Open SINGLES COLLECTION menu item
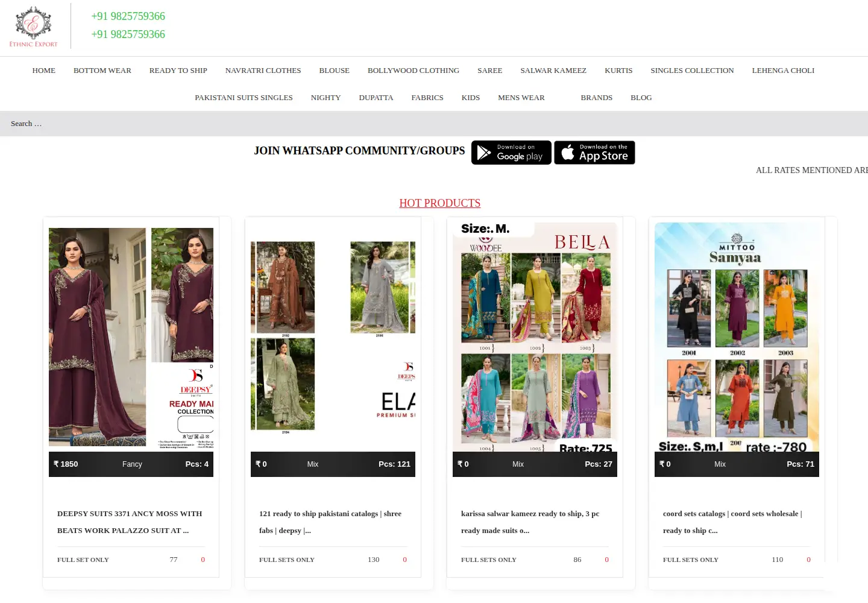The image size is (868, 603). [x=693, y=71]
